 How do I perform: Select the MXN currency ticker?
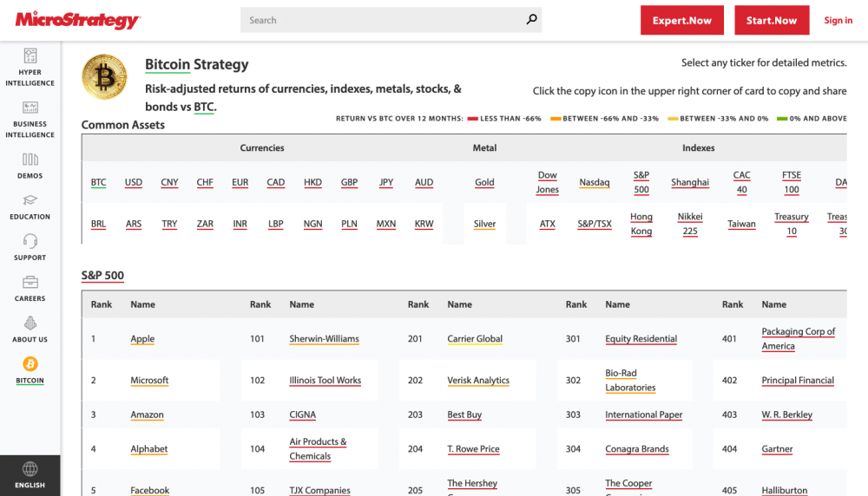click(386, 224)
